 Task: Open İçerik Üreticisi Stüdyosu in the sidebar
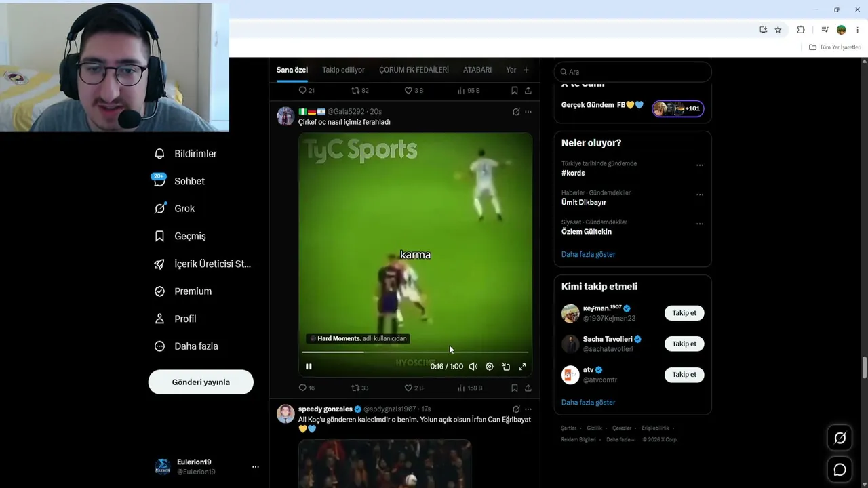[203, 264]
